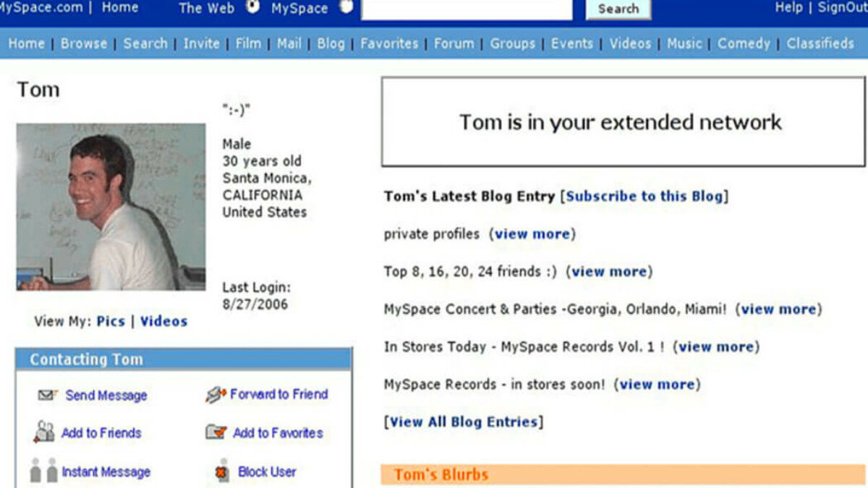Click the Send Message envelope icon

click(x=45, y=395)
